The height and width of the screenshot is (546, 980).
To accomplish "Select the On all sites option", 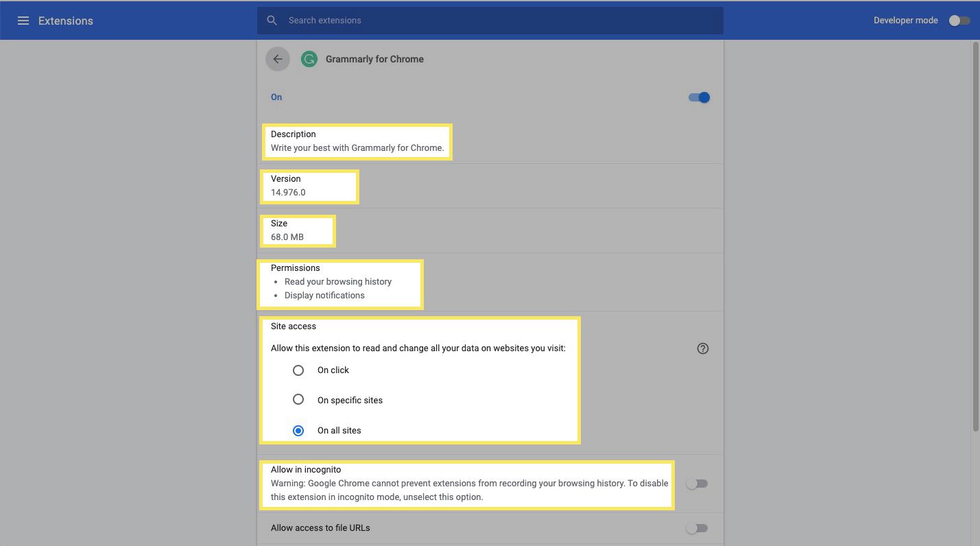I will tap(298, 431).
